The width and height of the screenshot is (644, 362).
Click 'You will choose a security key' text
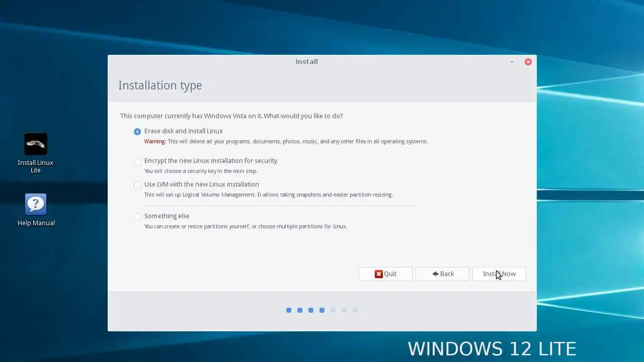pyautogui.click(x=201, y=171)
